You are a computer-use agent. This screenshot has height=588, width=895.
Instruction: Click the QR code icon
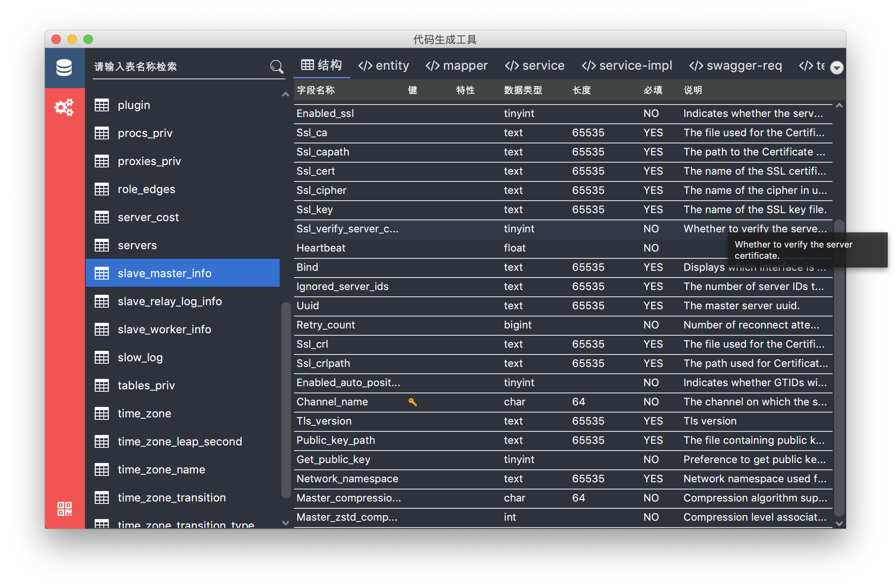pos(65,509)
